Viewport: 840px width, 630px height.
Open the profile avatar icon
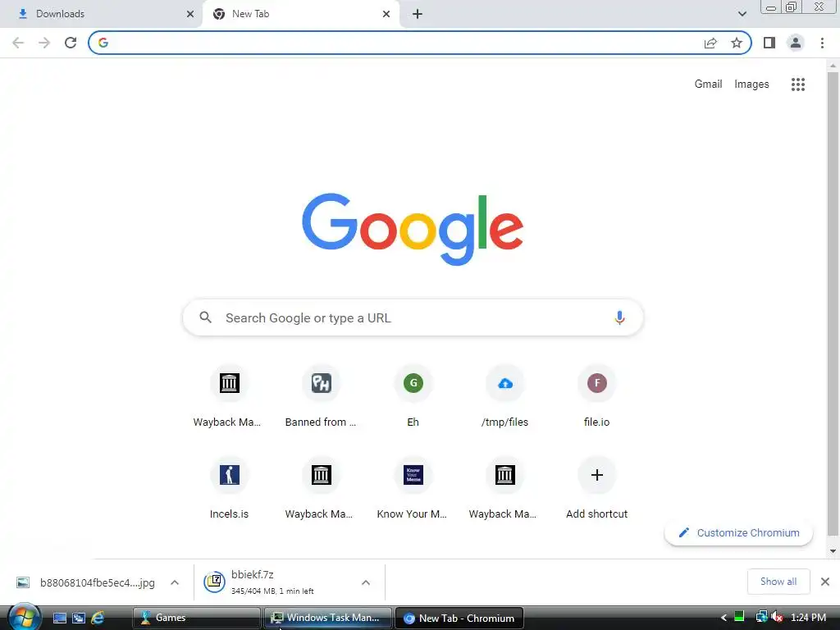796,43
